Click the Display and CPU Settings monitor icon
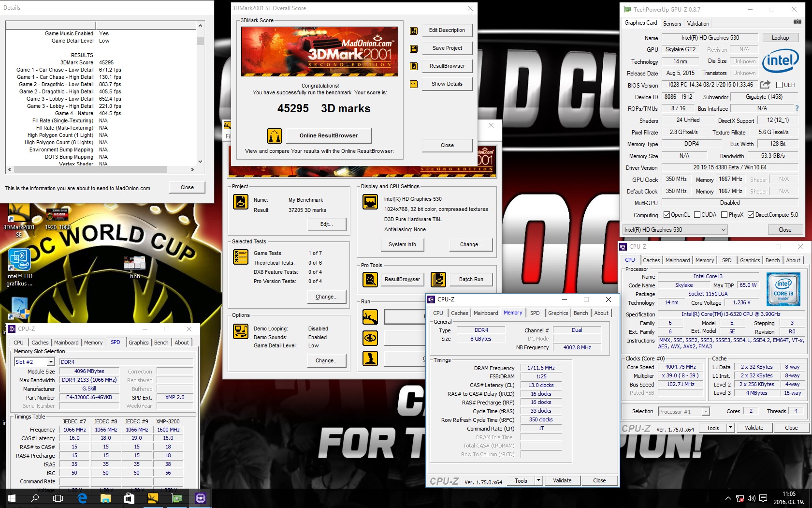The width and height of the screenshot is (812, 508). tap(370, 202)
